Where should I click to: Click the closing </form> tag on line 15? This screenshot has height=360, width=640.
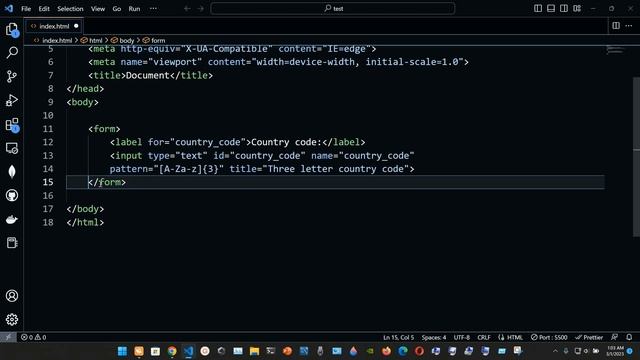click(107, 182)
